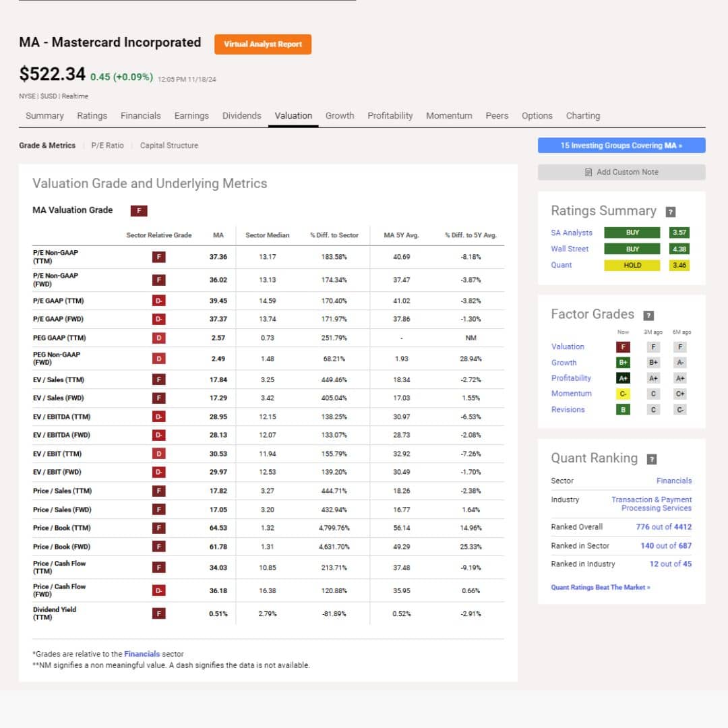Open the Quant link in Ratings Summary
This screenshot has height=728, width=728.
click(x=562, y=265)
